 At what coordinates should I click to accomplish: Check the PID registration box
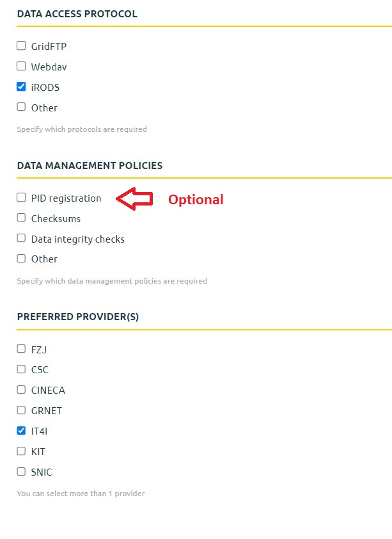pyautogui.click(x=21, y=198)
